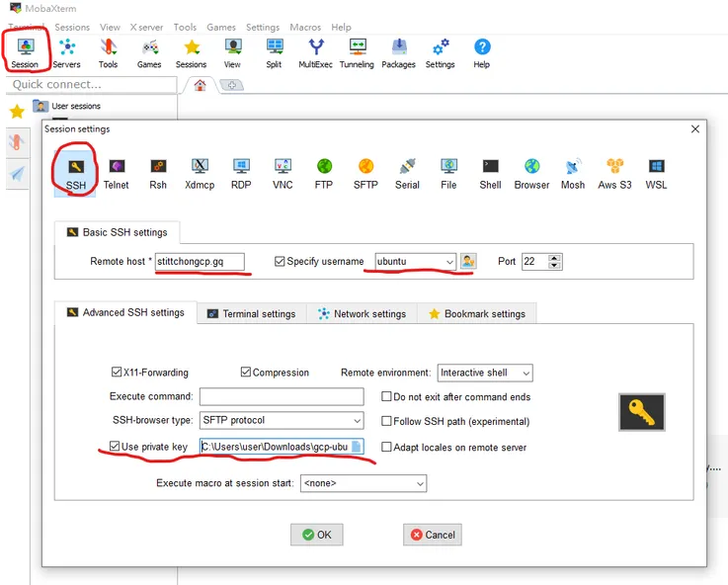Click the Settings gears toolbar icon

point(441,53)
